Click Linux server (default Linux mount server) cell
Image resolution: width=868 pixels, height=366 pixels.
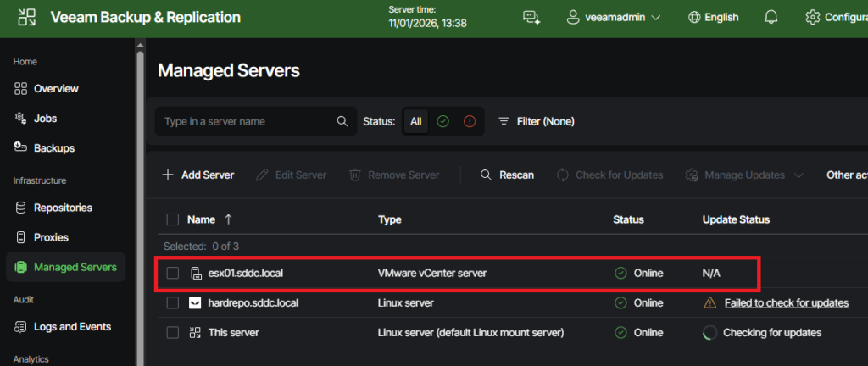click(x=470, y=333)
